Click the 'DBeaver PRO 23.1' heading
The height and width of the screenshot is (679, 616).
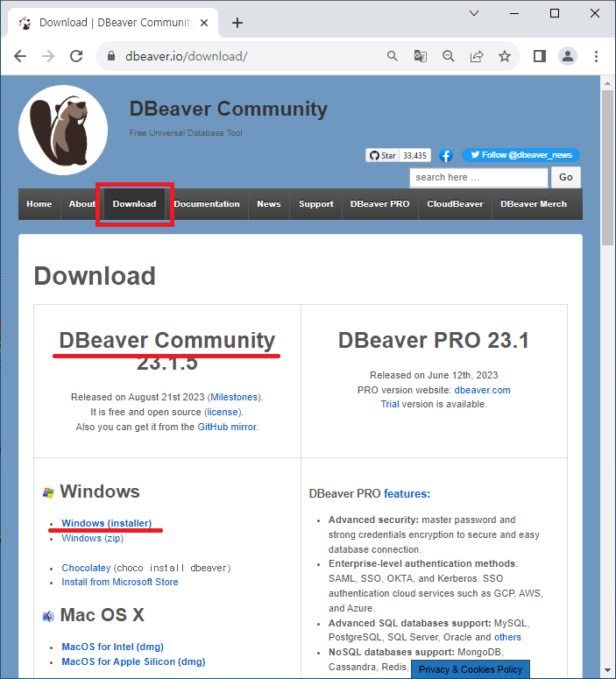coord(434,340)
